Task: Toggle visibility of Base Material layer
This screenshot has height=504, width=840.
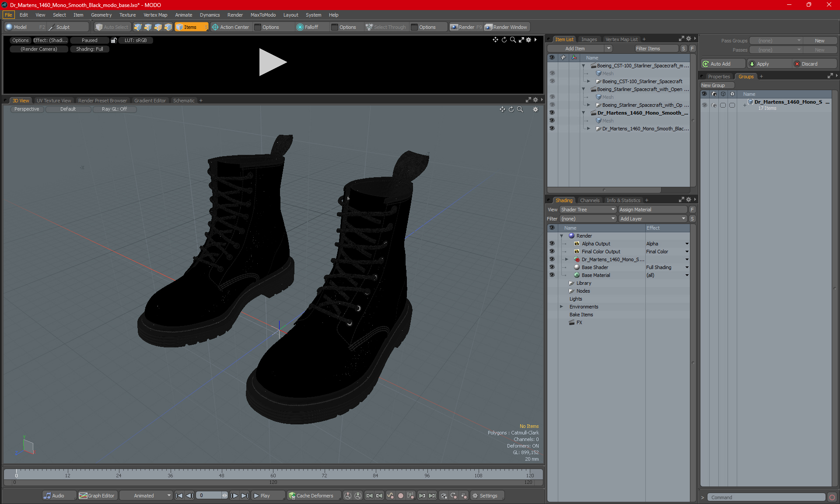Action: (552, 275)
